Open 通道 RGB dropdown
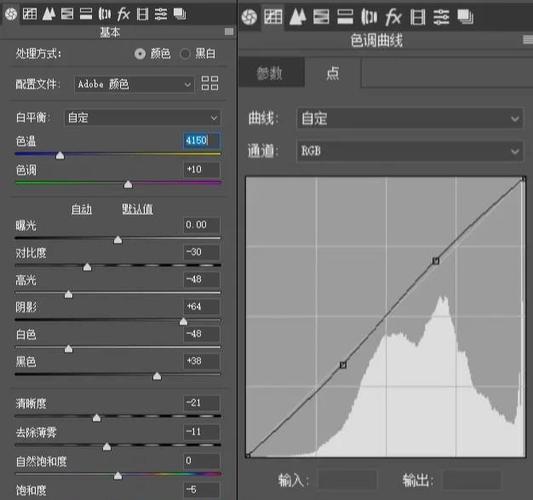Screen dimensions: 533x500 (x=410, y=151)
